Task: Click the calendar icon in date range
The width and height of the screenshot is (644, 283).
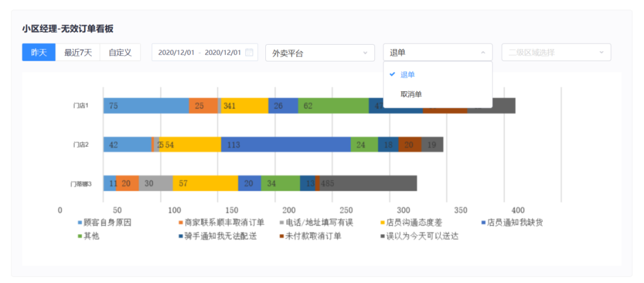Action: 249,52
